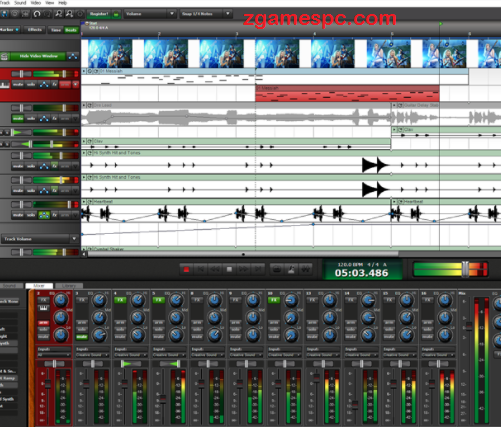Click the Go to end transport button
Viewport: 501px width, 427px height.
tap(258, 269)
